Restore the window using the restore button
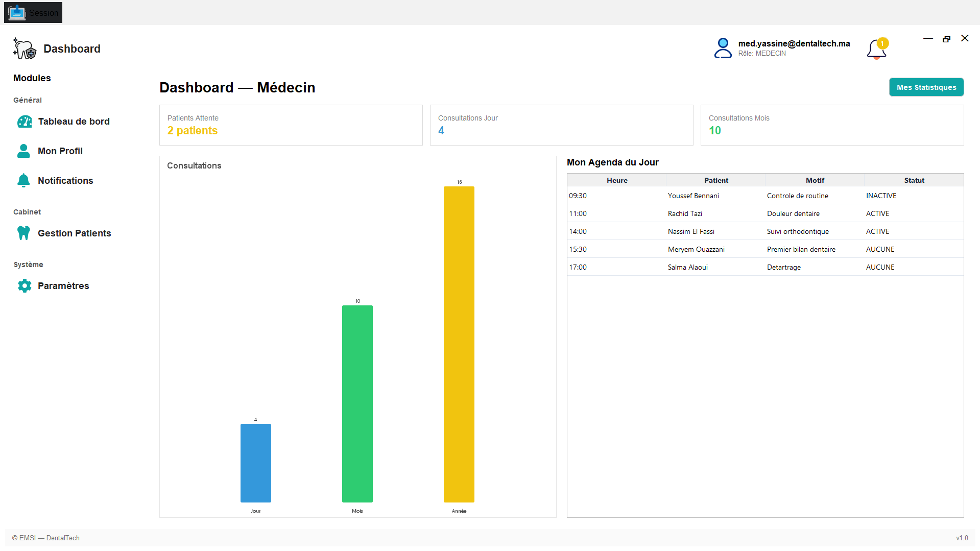 [946, 39]
